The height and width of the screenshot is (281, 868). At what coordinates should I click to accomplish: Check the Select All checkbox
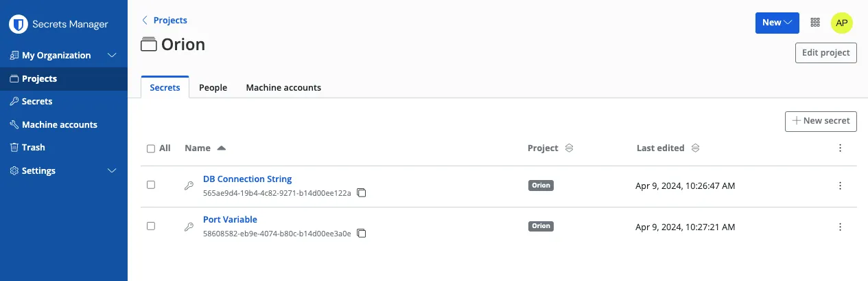[x=151, y=148]
